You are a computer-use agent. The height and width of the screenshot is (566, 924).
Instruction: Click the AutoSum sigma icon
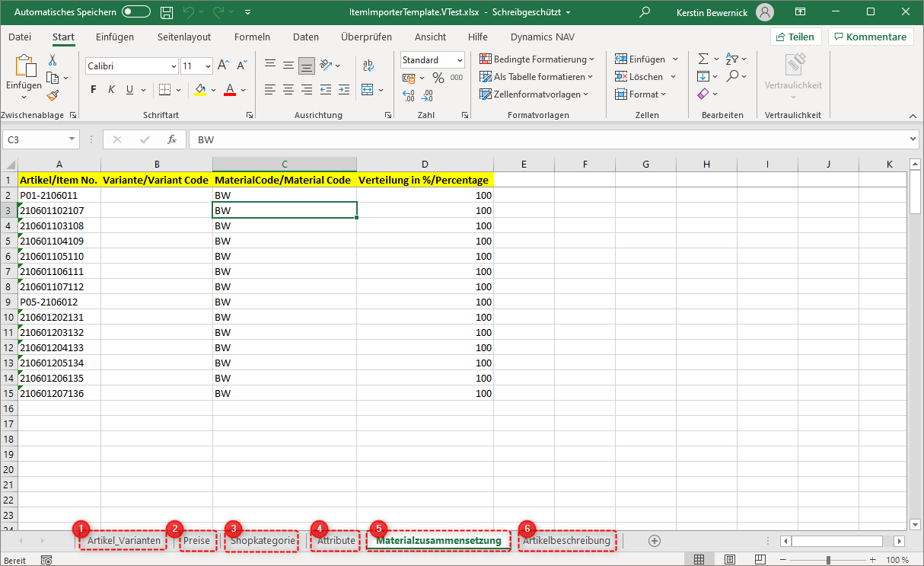pyautogui.click(x=703, y=59)
